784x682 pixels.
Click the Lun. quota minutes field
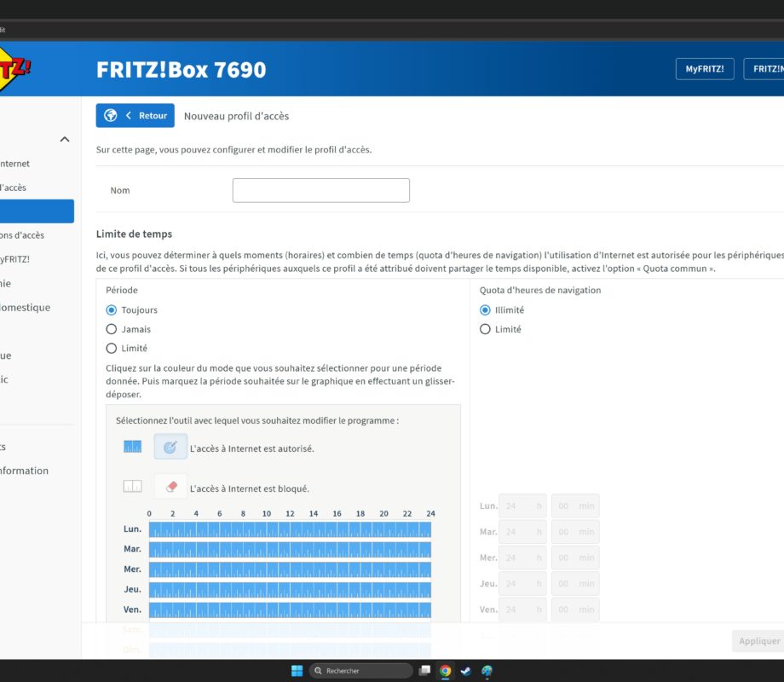point(575,506)
